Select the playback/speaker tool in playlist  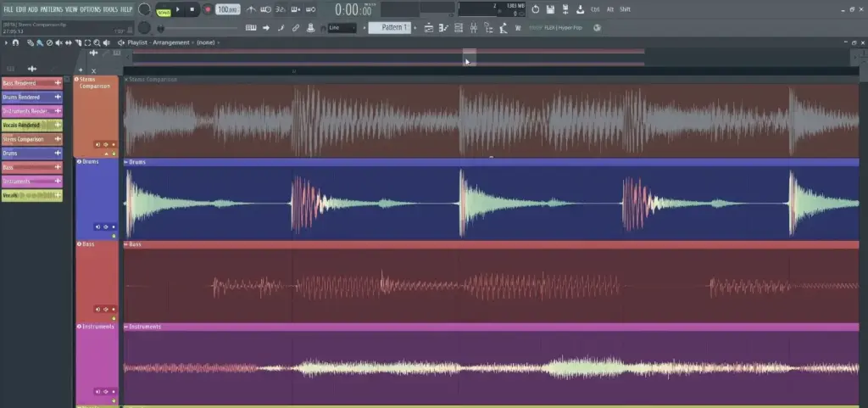(x=106, y=42)
